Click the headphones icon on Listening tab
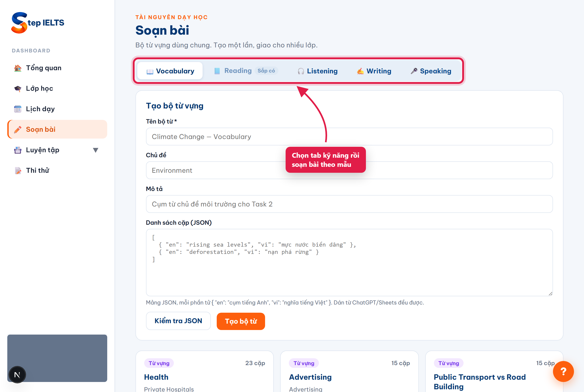Screen dimensions: 584x392 point(301,71)
